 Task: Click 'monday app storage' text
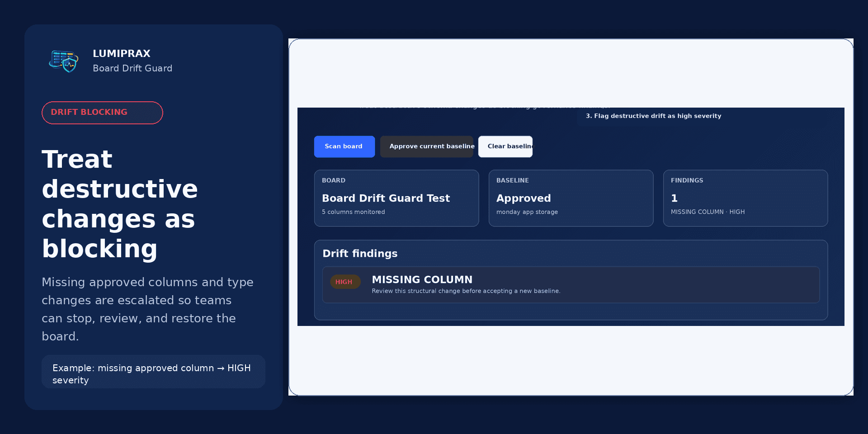pyautogui.click(x=527, y=212)
